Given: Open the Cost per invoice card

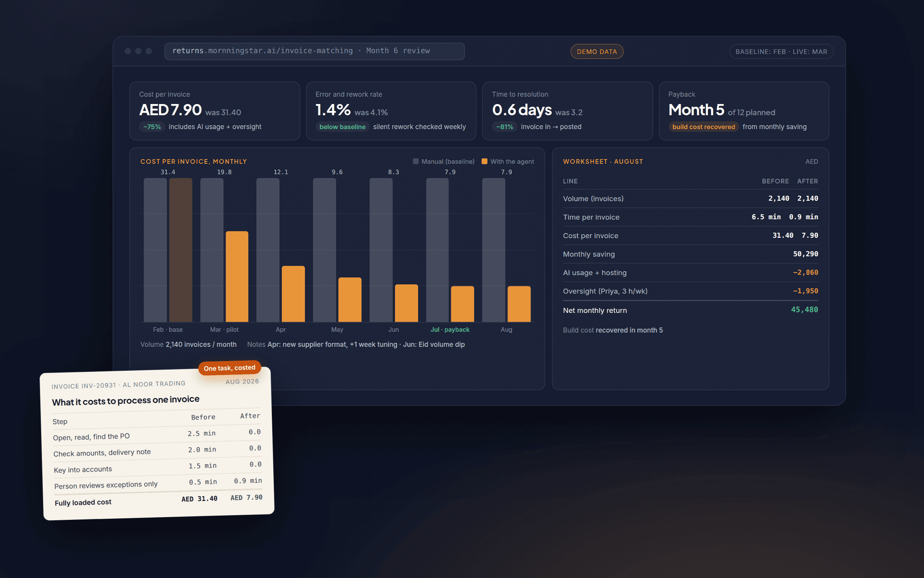Looking at the screenshot, I should tap(215, 111).
